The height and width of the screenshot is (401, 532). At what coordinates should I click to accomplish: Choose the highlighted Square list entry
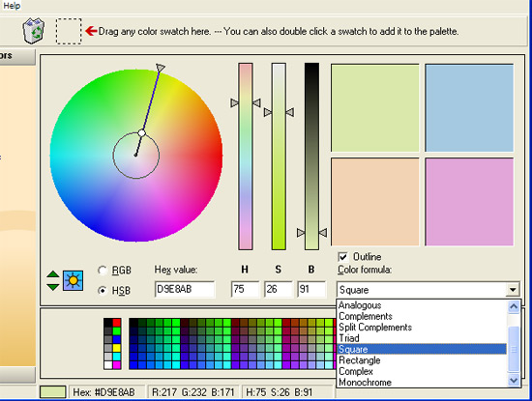tap(422, 349)
